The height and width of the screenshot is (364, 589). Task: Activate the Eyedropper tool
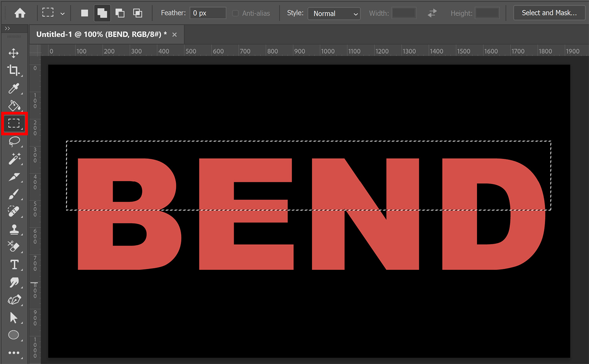[x=14, y=88]
